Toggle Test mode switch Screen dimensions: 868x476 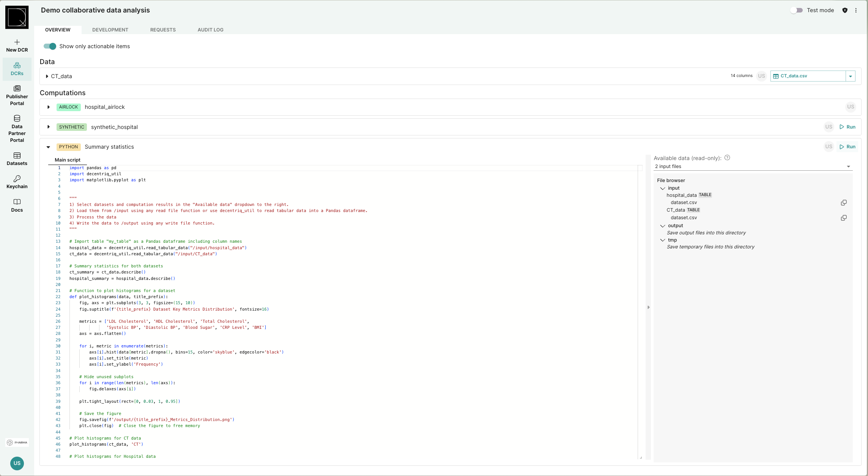tap(797, 10)
